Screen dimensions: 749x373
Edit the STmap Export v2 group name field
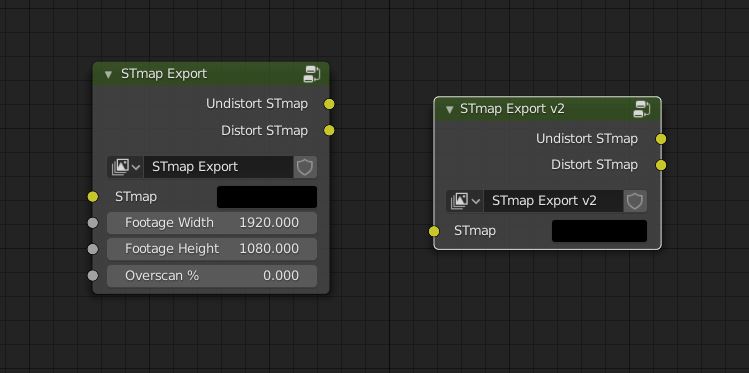(553, 201)
